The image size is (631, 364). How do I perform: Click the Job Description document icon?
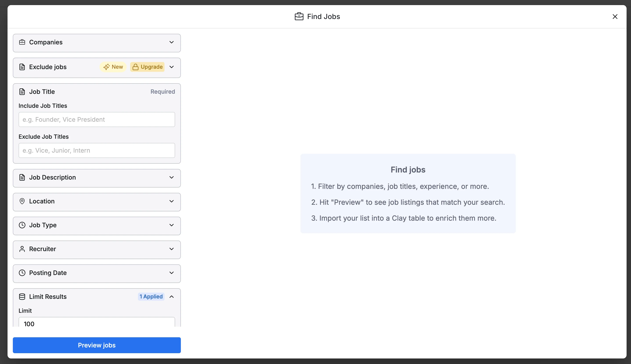pyautogui.click(x=22, y=178)
